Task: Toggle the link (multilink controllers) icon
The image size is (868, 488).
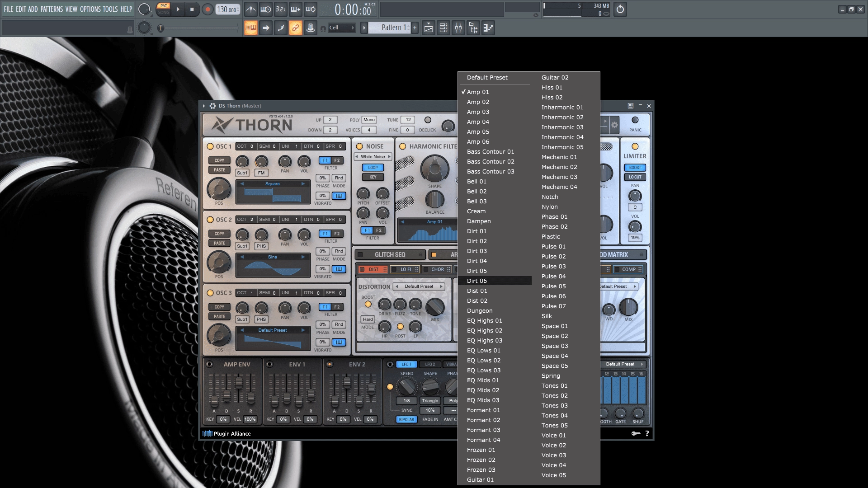Action: (x=296, y=28)
